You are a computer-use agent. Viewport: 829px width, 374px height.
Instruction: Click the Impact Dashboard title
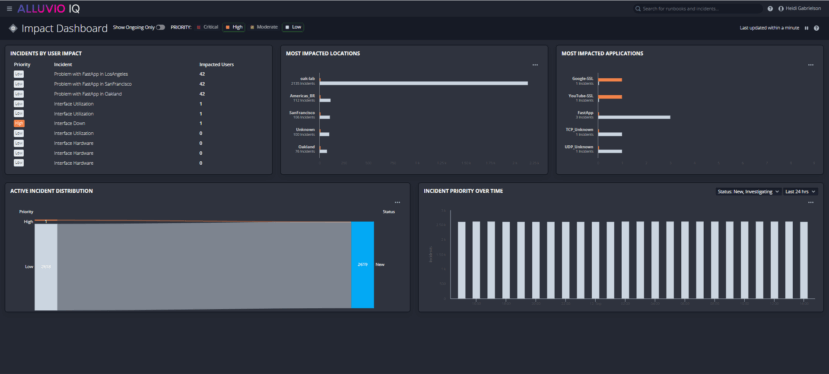click(65, 28)
